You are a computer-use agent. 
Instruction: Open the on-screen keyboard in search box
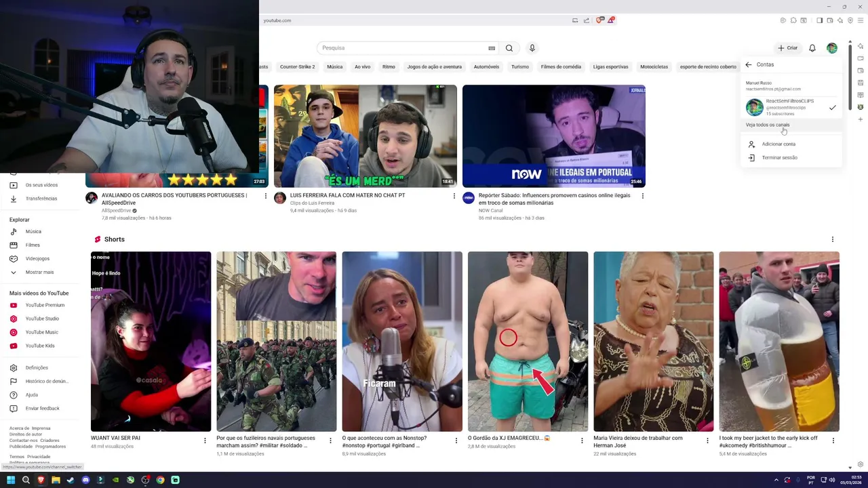pos(492,48)
